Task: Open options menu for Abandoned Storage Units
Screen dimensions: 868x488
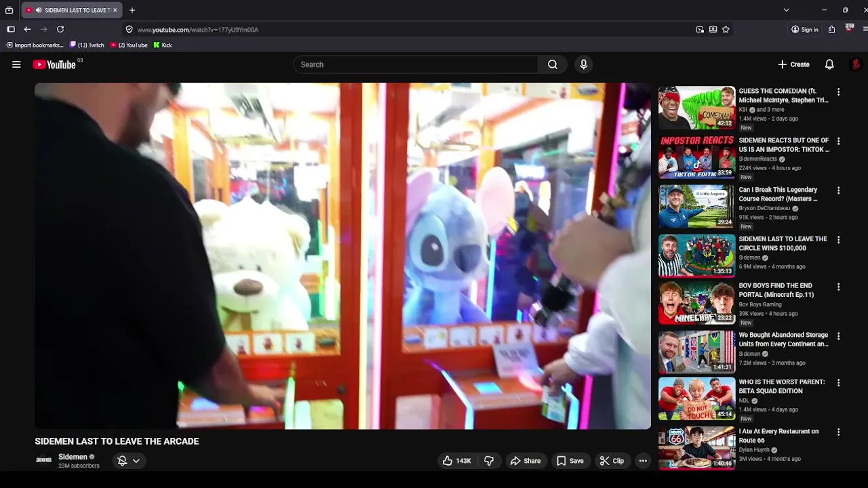Action: point(838,335)
